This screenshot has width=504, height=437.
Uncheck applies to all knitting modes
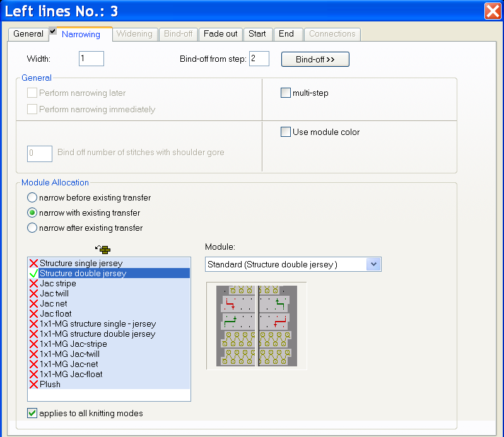point(32,414)
